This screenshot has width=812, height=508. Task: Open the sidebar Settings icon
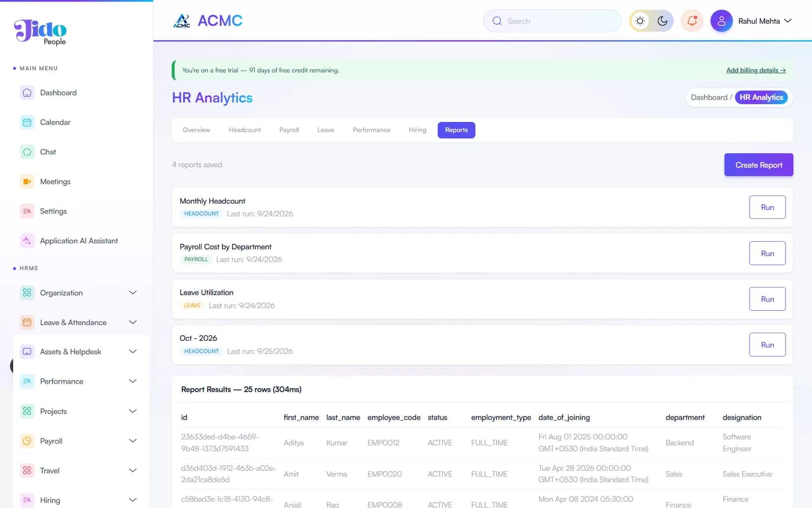(x=27, y=211)
